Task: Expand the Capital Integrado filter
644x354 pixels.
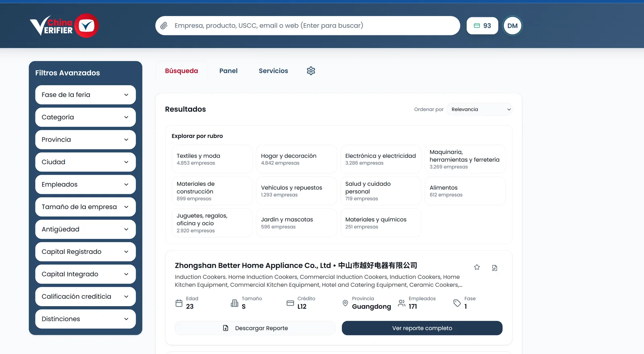Action: click(85, 274)
